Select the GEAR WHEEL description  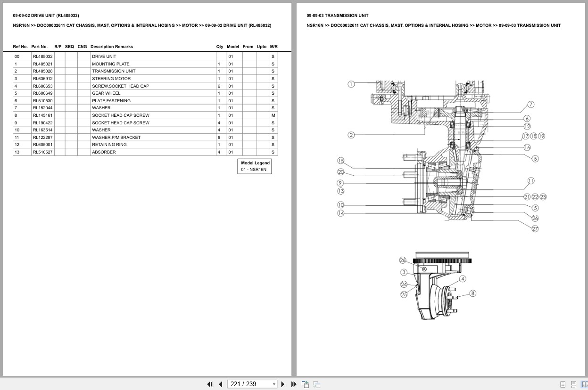pos(106,93)
